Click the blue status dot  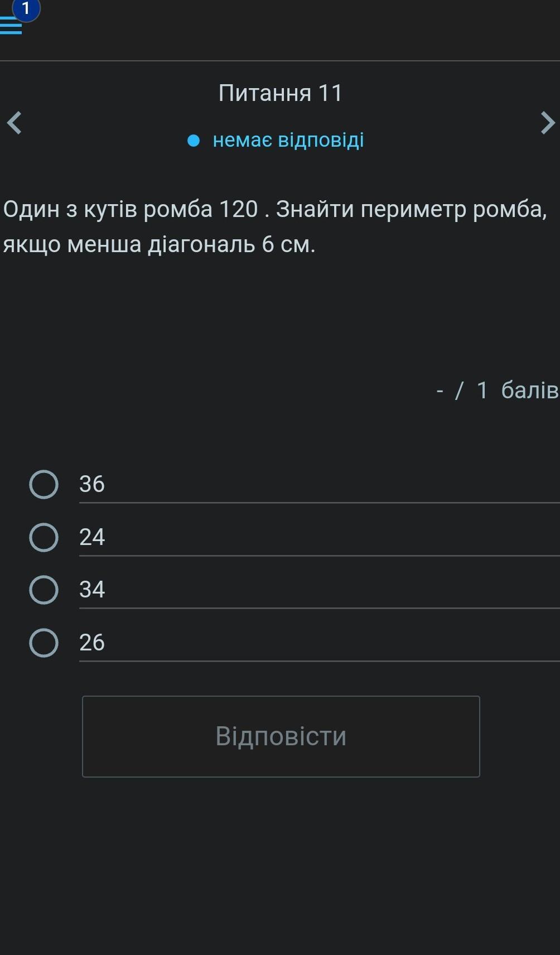click(194, 141)
